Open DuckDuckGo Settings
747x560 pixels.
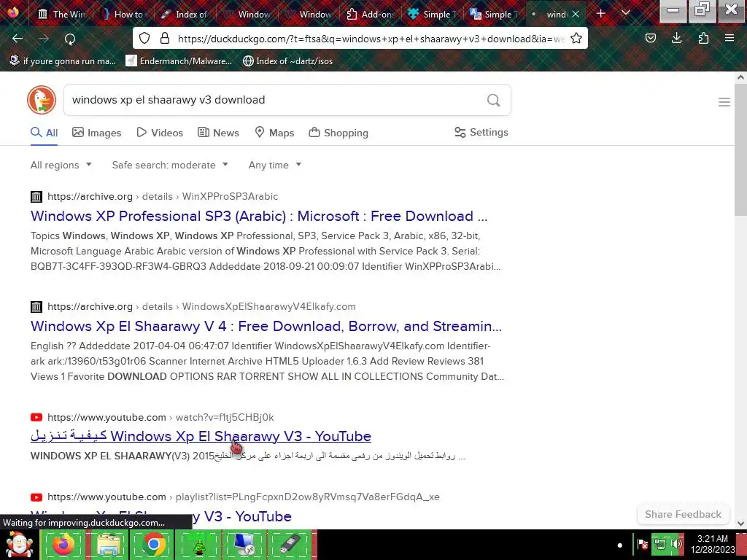pos(481,133)
